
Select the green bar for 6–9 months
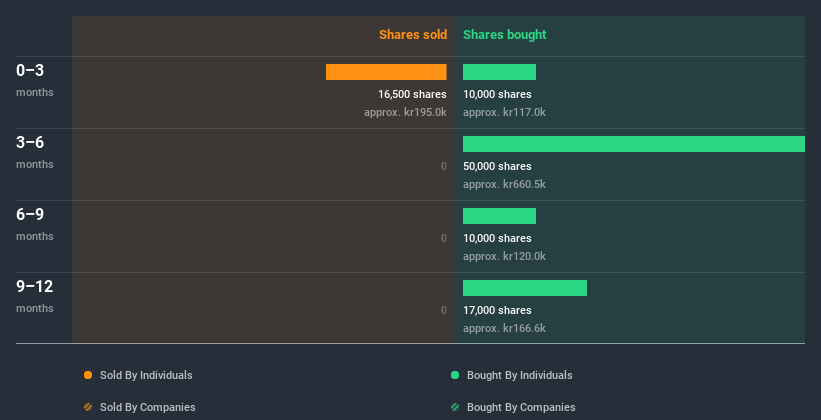tap(500, 216)
